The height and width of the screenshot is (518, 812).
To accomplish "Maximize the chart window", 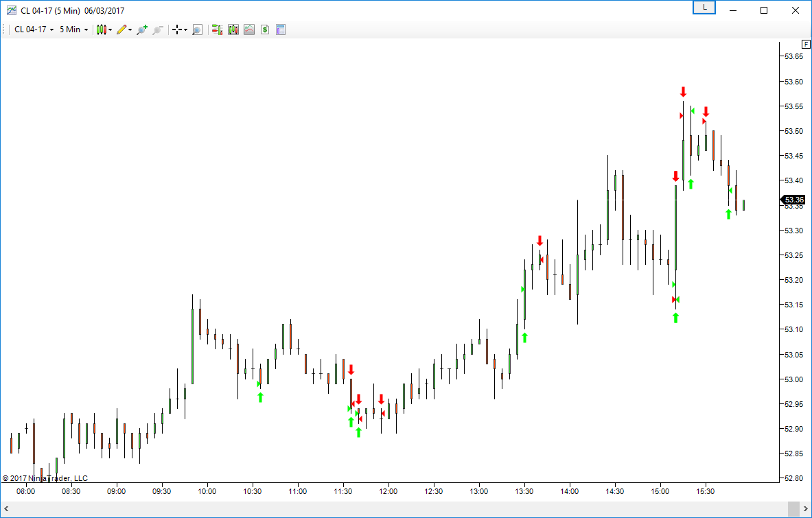I will pos(764,10).
